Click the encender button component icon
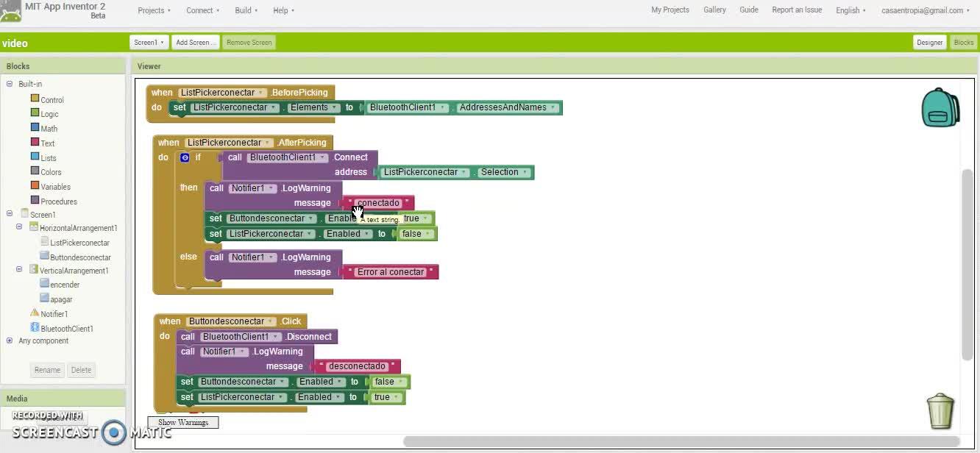 click(x=44, y=283)
